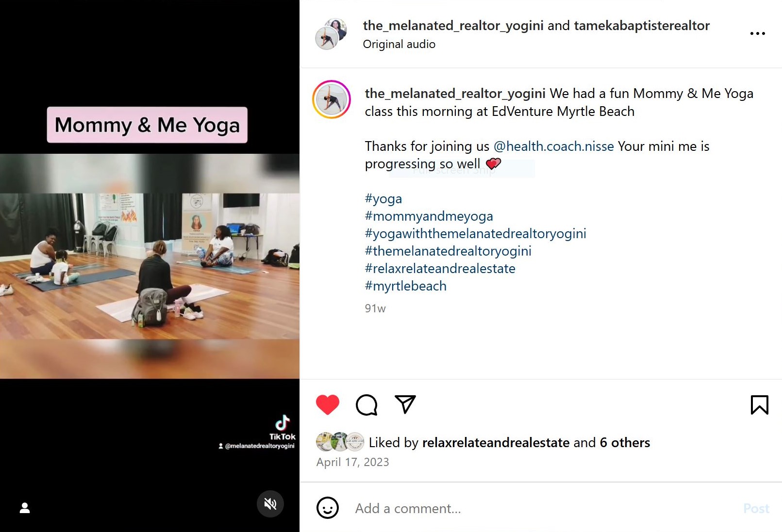Click the Post comment button
The width and height of the screenshot is (782, 532).
756,508
